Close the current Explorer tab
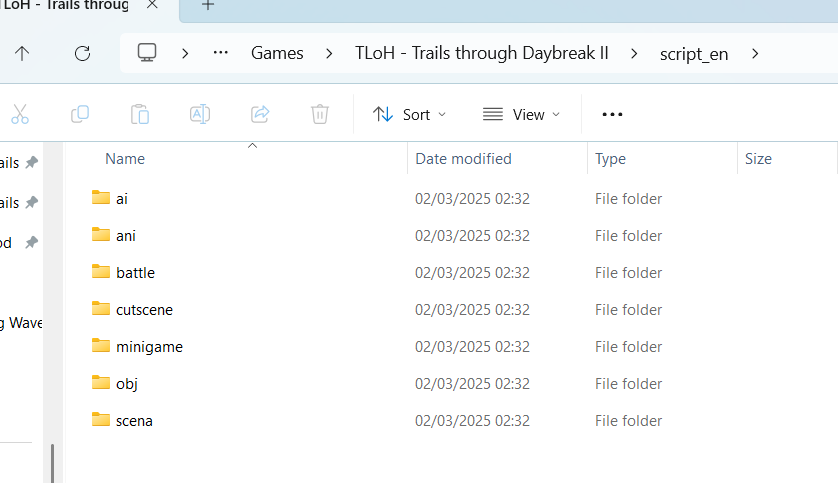 click(152, 4)
